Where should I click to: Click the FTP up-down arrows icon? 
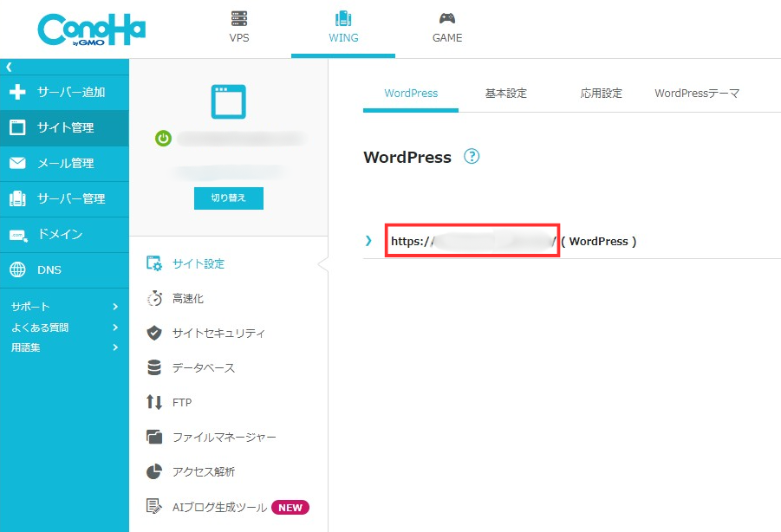point(154,402)
